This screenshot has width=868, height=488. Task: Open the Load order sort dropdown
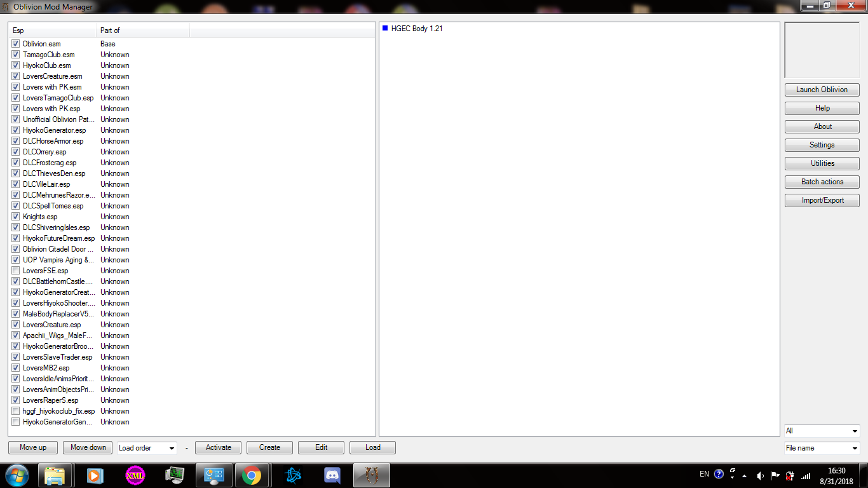point(147,448)
